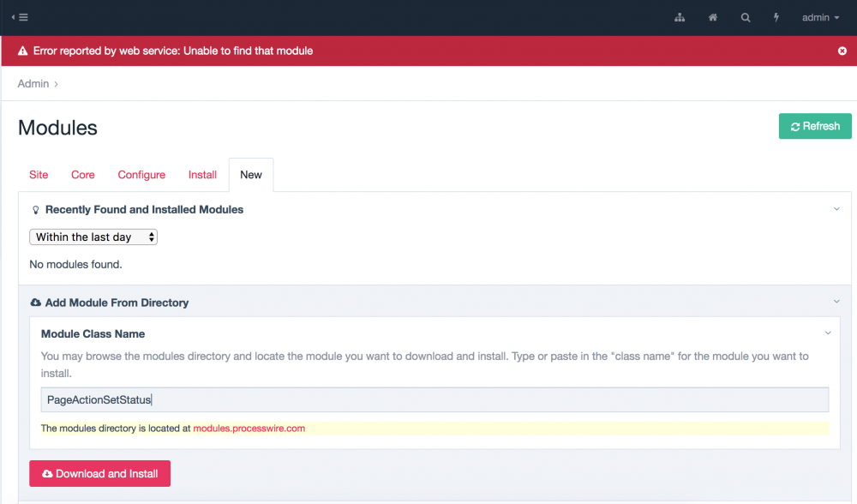Click cloud icon beside Add Module From Directory
This screenshot has height=504, width=857.
(x=35, y=303)
